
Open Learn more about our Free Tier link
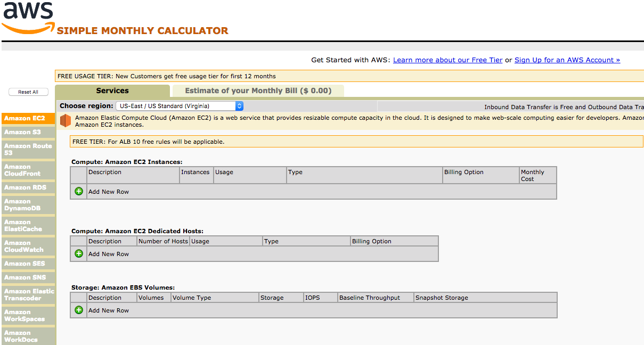[x=447, y=60]
